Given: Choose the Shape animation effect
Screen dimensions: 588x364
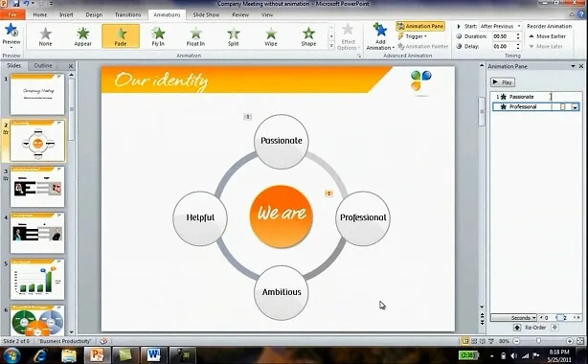Looking at the screenshot, I should point(308,36).
